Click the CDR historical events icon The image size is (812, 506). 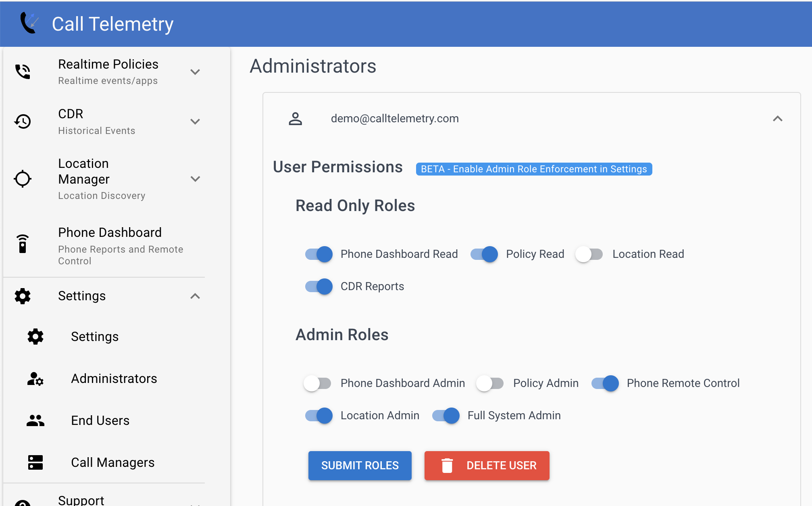point(23,121)
